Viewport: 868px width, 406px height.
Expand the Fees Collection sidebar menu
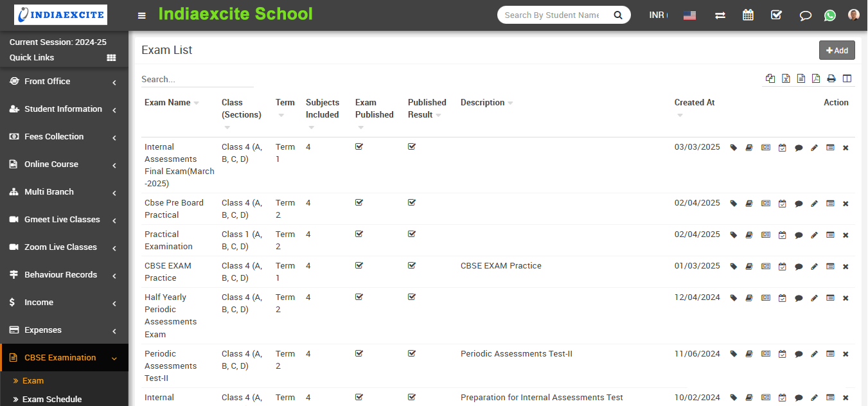click(64, 137)
